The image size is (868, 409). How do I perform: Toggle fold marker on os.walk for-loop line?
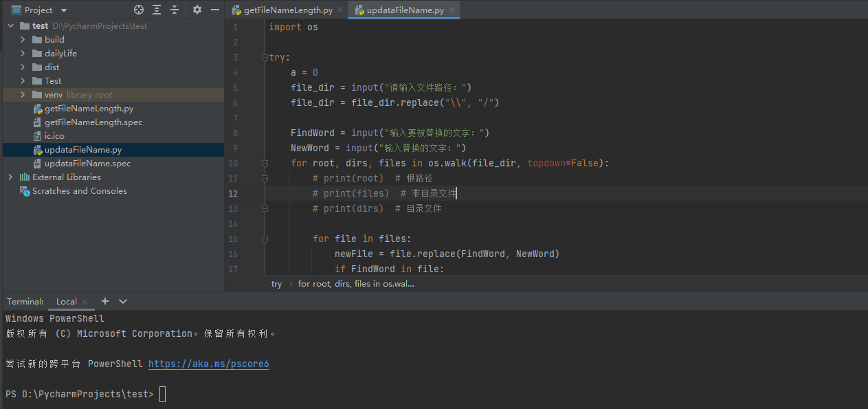(265, 164)
